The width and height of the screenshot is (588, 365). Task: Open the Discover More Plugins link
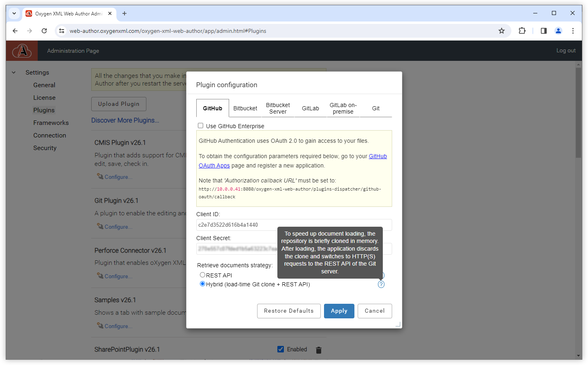125,120
